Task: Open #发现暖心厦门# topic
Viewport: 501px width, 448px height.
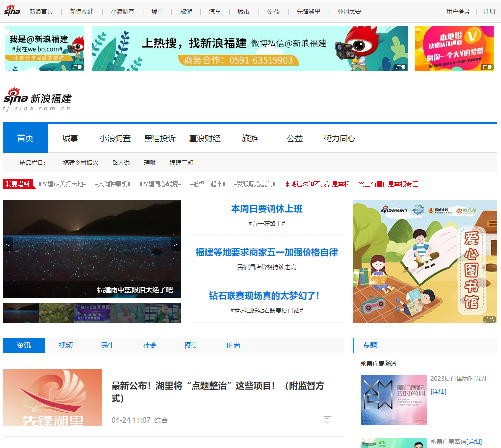Action: (x=255, y=184)
